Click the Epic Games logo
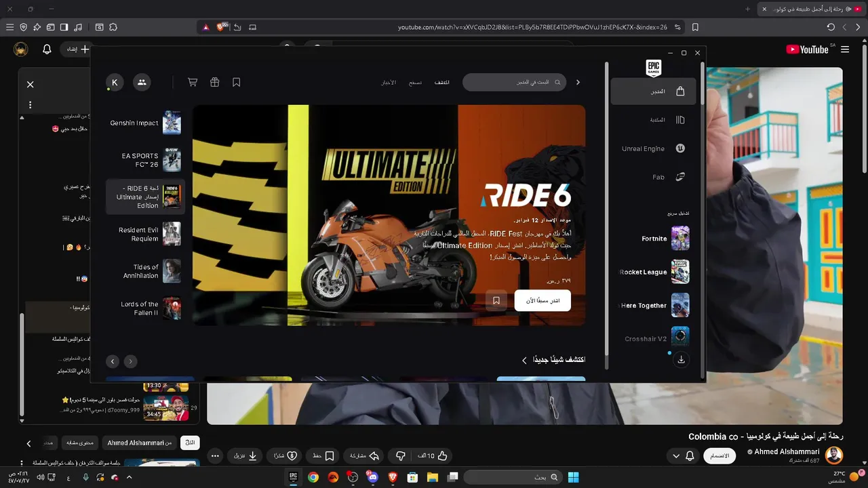This screenshot has height=488, width=868. 653,67
